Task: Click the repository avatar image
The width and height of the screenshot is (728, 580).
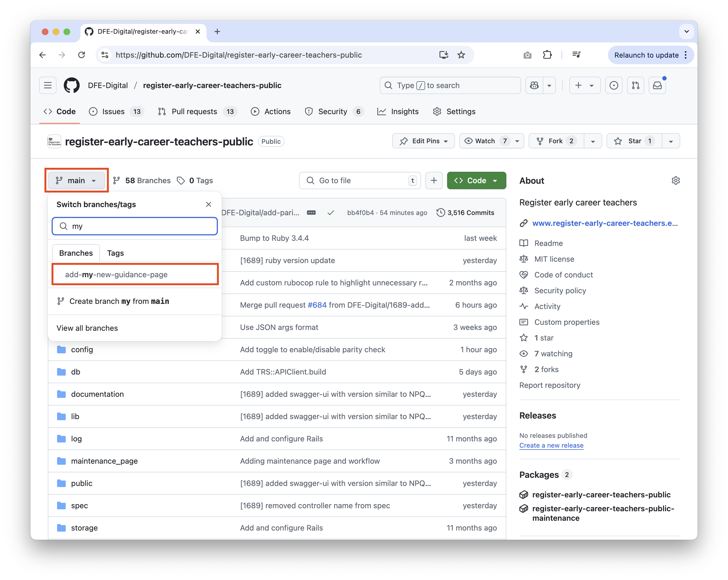Action: pyautogui.click(x=54, y=141)
